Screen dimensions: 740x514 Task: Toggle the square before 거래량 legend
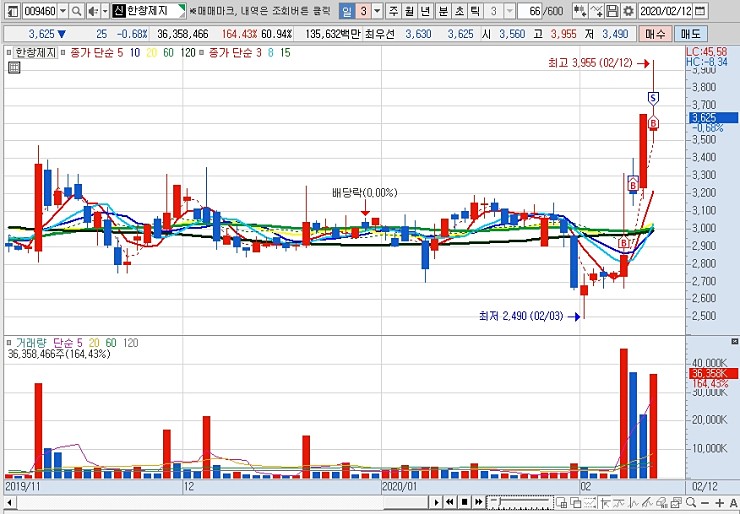(x=9, y=343)
